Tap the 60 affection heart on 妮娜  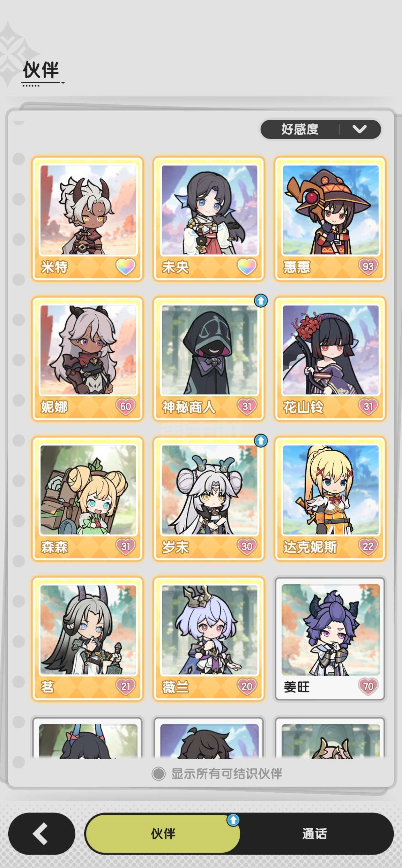pos(126,406)
